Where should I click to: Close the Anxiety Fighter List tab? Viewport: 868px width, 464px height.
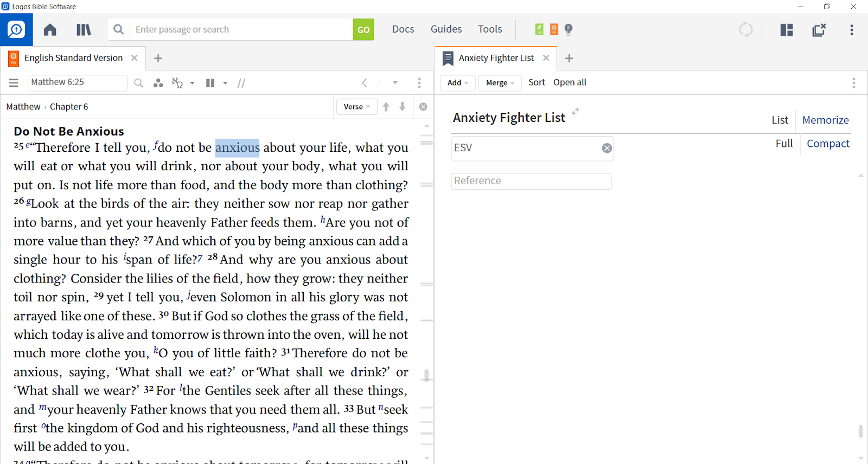546,58
